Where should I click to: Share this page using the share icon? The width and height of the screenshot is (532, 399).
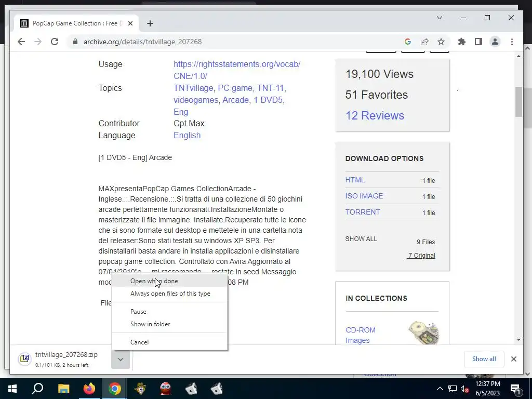[424, 42]
